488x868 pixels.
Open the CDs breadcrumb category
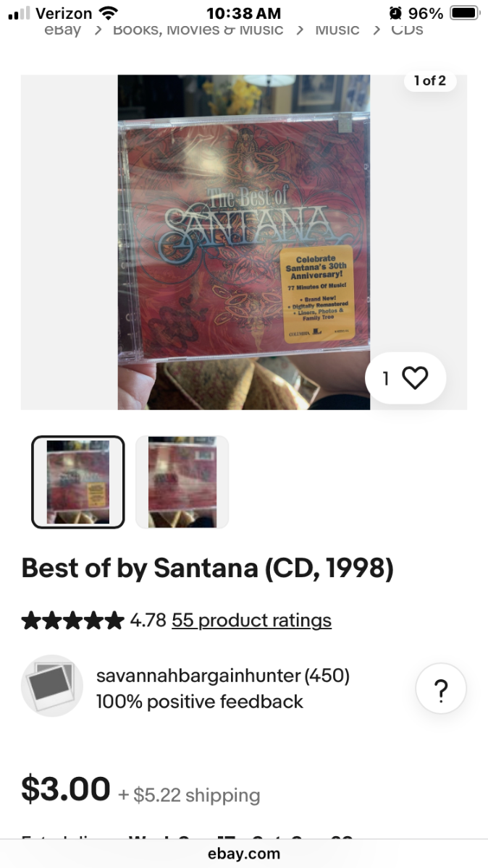point(407,30)
